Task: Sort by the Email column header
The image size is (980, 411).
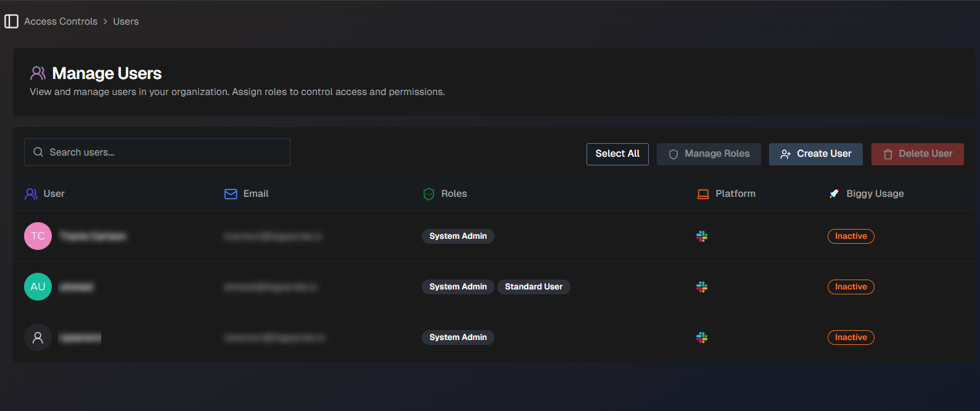Action: [x=255, y=194]
